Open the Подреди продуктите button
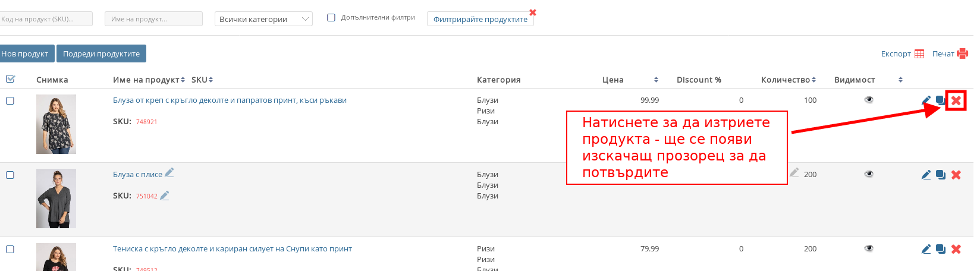980x271 pixels. click(x=101, y=53)
